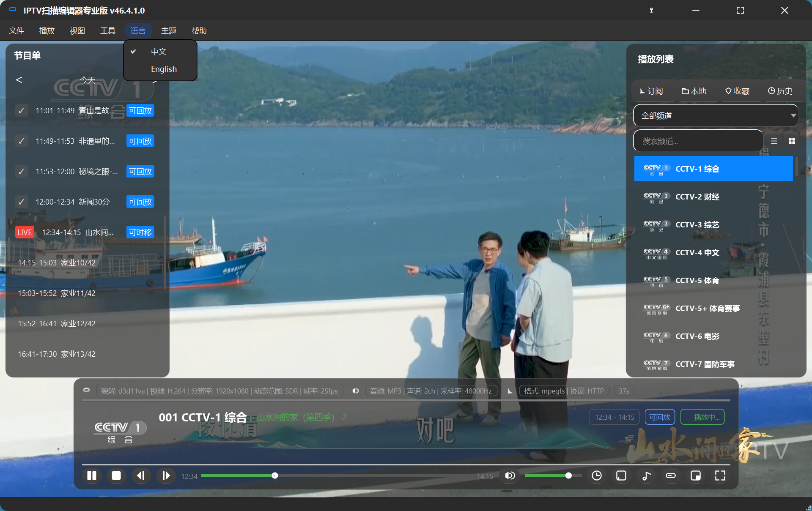Click the green 播放中... button
This screenshot has height=511, width=812.
click(702, 417)
